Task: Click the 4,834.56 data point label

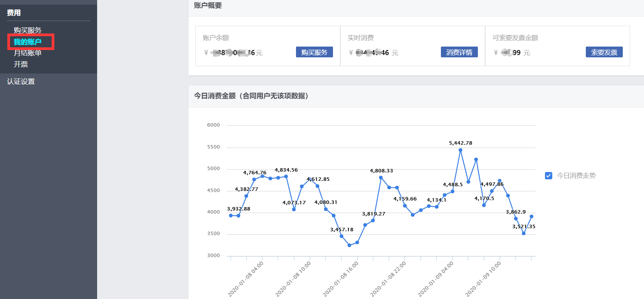Action: (x=286, y=170)
